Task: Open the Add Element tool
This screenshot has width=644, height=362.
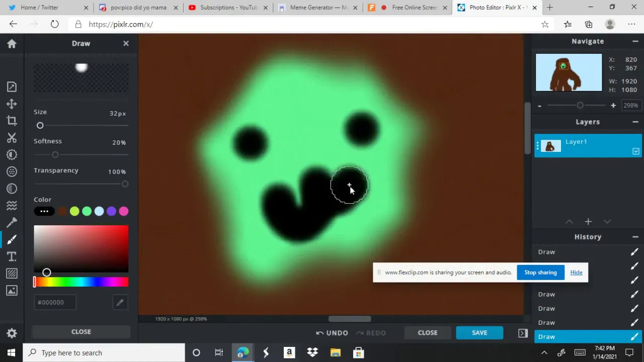Action: 12,274
